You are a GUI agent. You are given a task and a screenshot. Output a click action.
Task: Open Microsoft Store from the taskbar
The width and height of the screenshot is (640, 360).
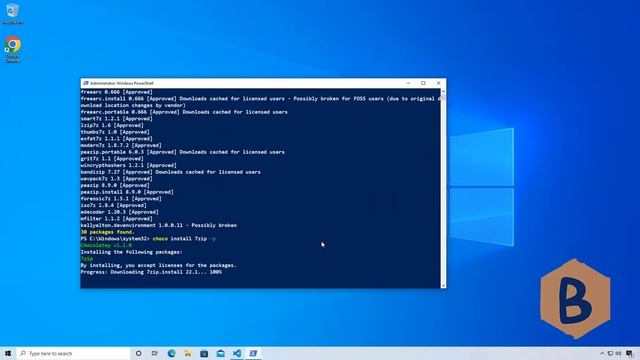[204, 353]
